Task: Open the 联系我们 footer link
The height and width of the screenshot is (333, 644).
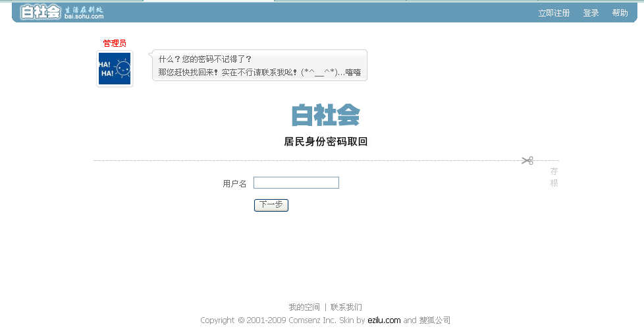Action: pyautogui.click(x=346, y=307)
